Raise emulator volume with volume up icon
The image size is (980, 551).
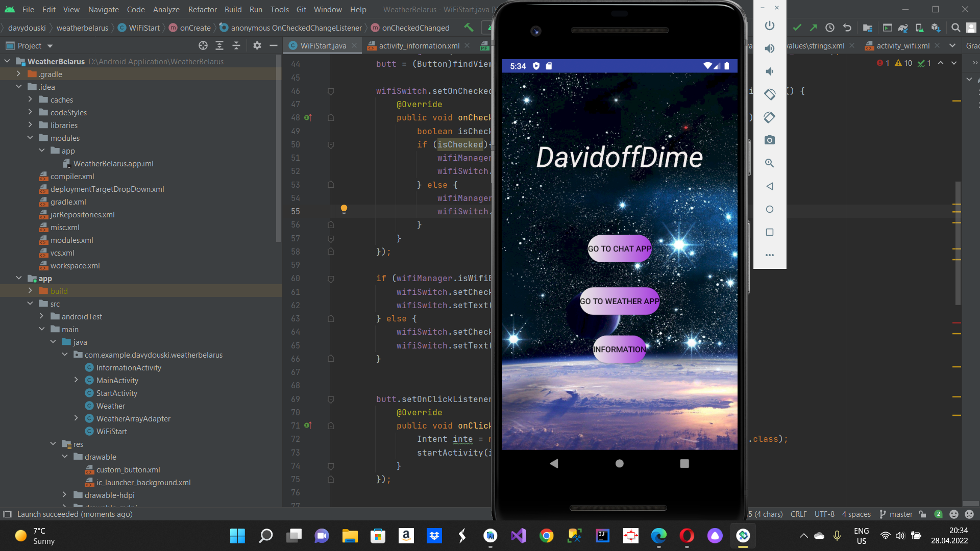pyautogui.click(x=770, y=48)
